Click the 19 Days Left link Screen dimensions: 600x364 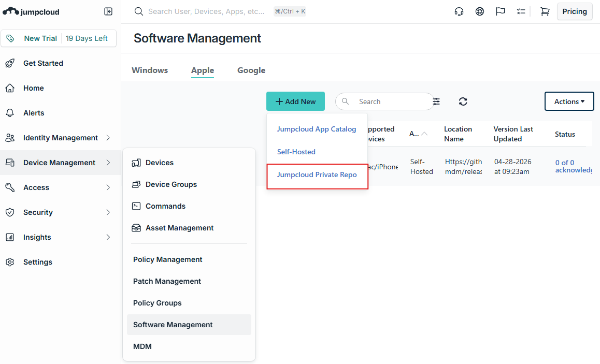tap(87, 38)
